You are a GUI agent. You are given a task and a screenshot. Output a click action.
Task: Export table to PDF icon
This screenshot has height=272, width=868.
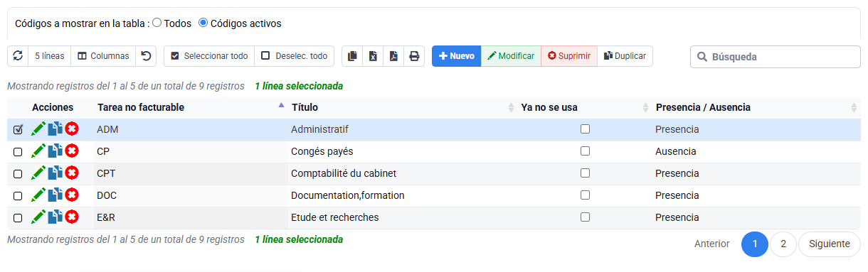click(x=393, y=56)
